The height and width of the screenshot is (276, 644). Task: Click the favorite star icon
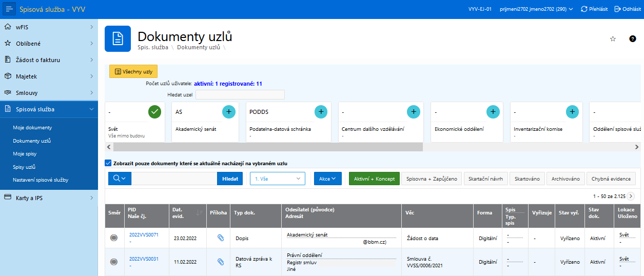[613, 39]
